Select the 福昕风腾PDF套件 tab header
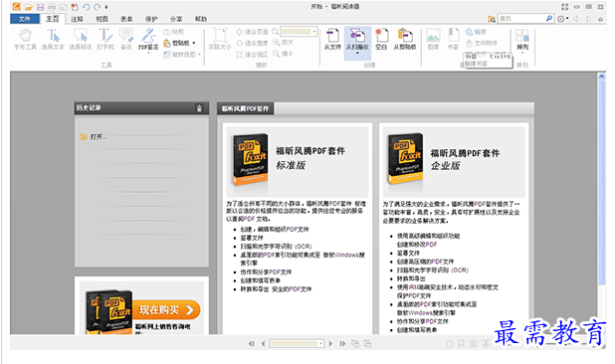The image size is (615, 364). pyautogui.click(x=245, y=108)
